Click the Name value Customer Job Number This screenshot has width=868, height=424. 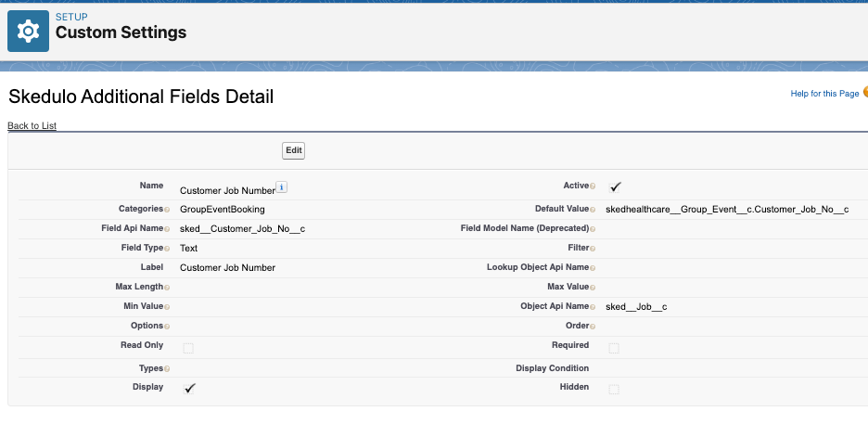tap(227, 190)
